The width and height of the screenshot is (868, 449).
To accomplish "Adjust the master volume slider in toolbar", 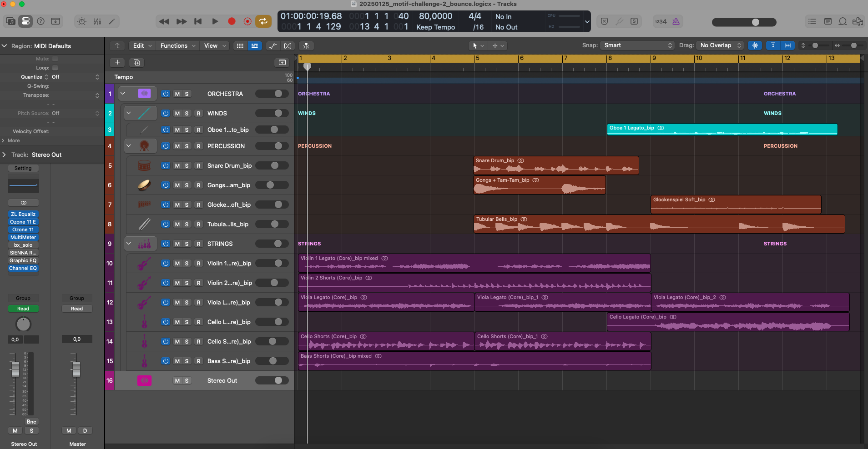I will click(x=744, y=22).
